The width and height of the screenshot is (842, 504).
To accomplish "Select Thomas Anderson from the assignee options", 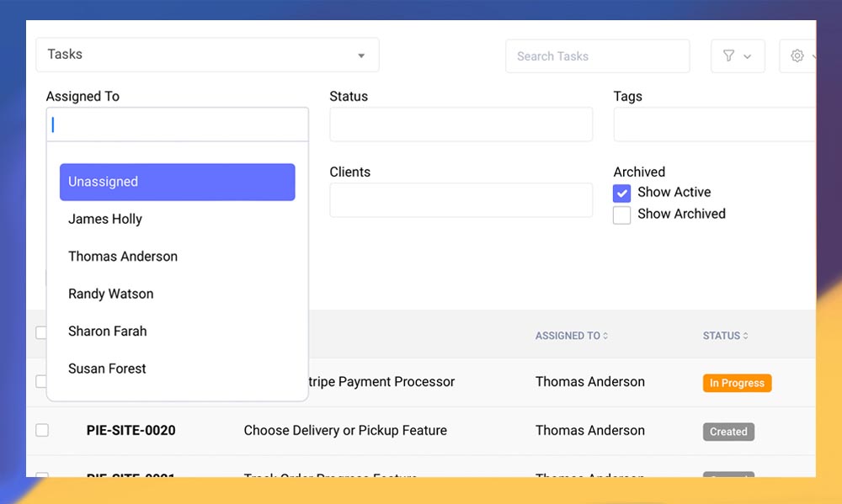I will (123, 257).
